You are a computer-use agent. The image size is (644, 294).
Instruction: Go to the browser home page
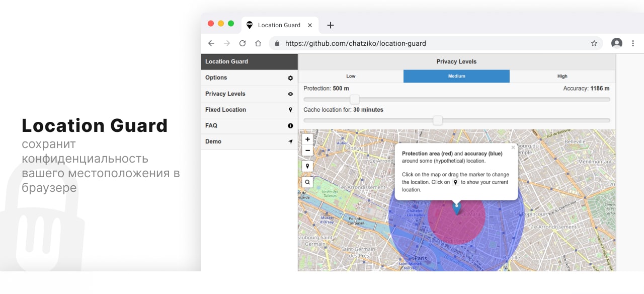pos(258,43)
